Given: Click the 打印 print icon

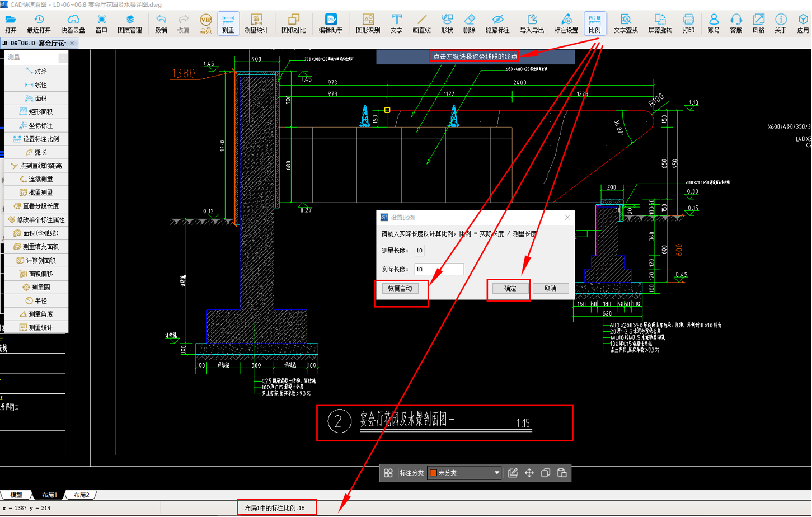Looking at the screenshot, I should (x=688, y=24).
